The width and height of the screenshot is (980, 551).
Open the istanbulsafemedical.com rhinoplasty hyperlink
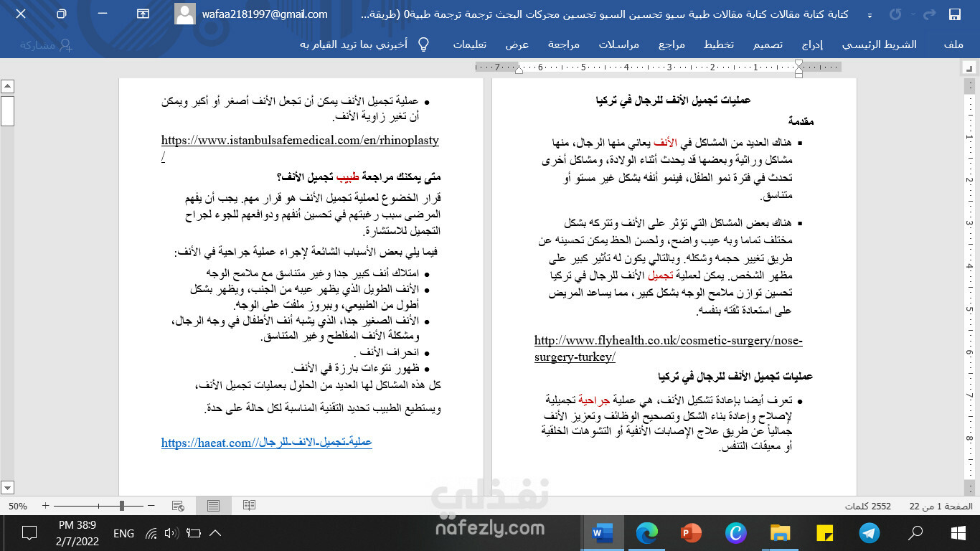[300, 149]
